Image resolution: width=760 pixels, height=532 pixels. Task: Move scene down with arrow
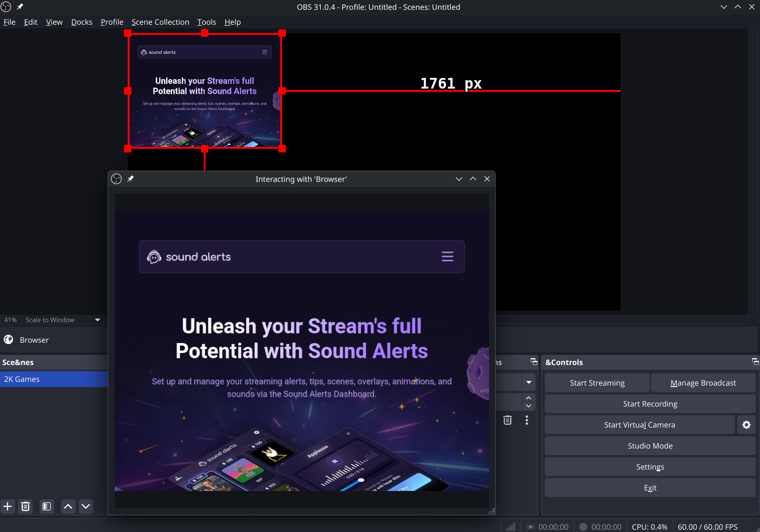[86, 506]
